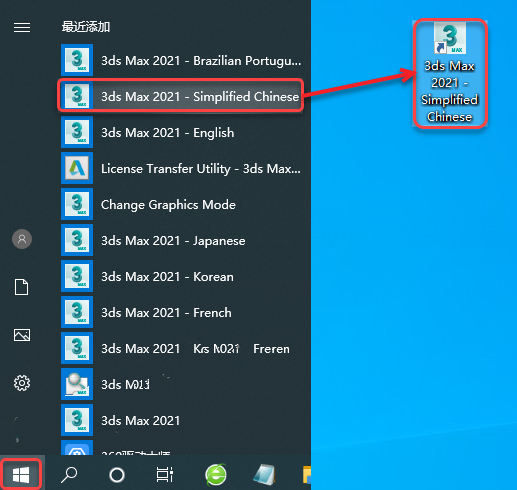Click the 3ds Max Brazilian Portuguese icon
The width and height of the screenshot is (517, 490).
coord(77,60)
